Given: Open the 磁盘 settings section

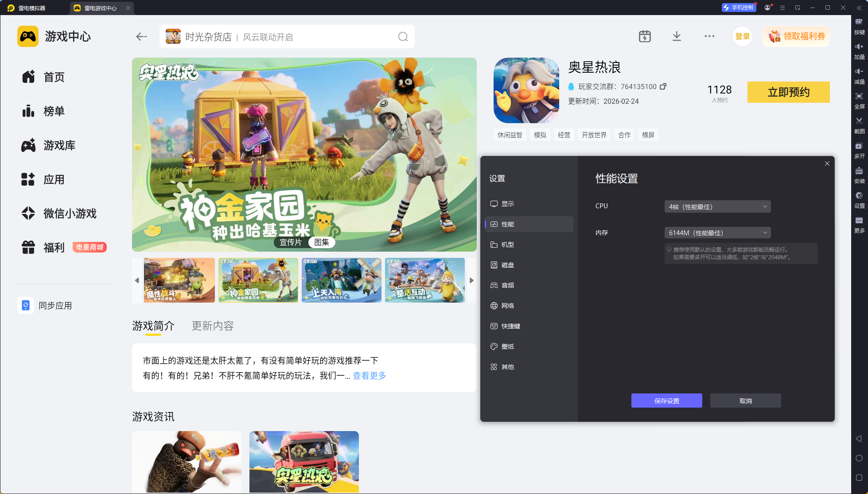Looking at the screenshot, I should (x=507, y=265).
